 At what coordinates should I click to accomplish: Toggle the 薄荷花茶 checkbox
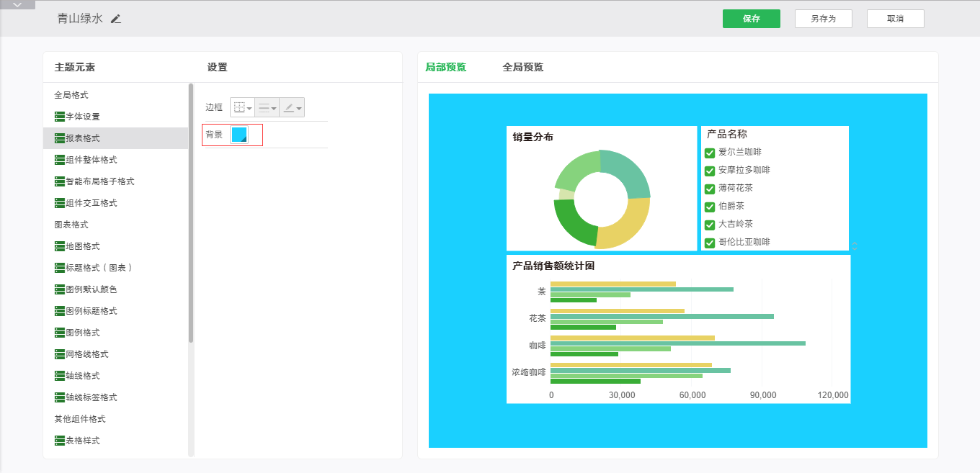710,189
